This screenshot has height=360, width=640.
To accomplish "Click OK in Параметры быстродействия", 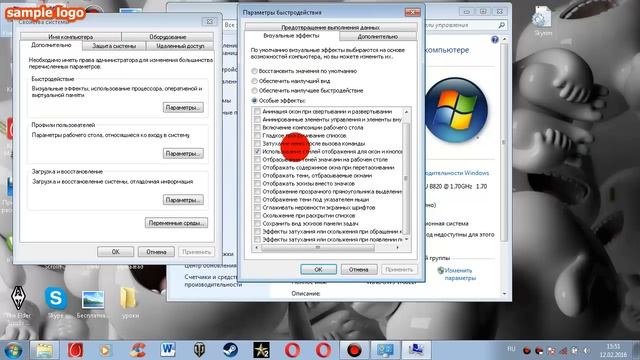I will click(318, 269).
